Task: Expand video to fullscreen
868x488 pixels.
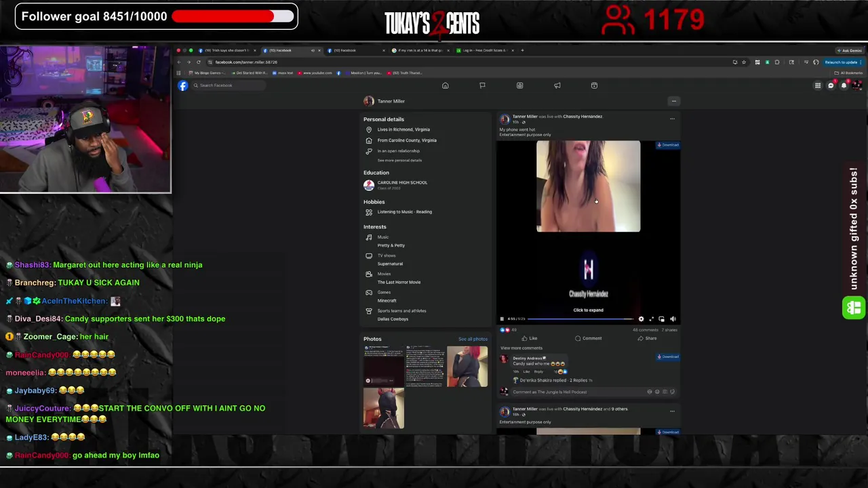Action: 651,319
